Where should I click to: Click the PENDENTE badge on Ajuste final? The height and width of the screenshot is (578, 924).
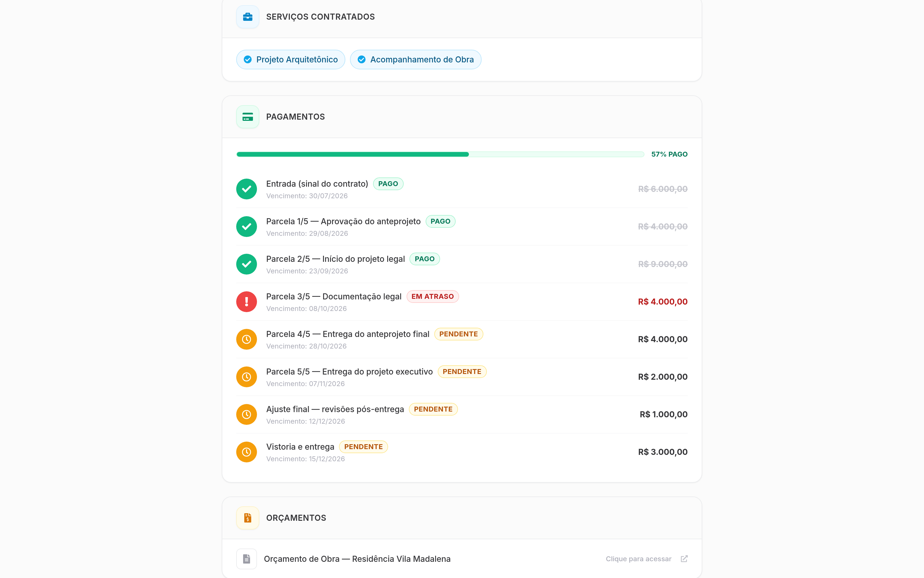433,409
